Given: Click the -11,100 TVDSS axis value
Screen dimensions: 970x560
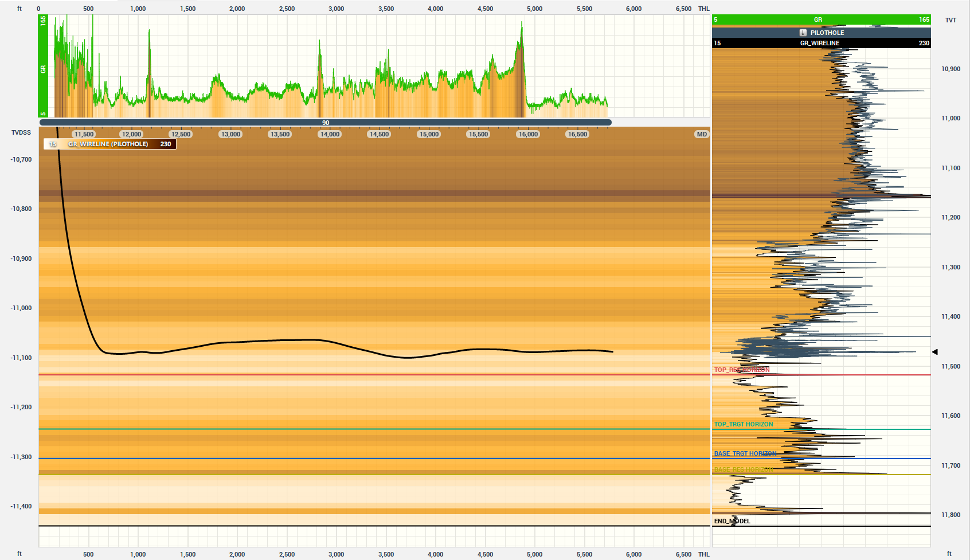Looking at the screenshot, I should (21, 358).
